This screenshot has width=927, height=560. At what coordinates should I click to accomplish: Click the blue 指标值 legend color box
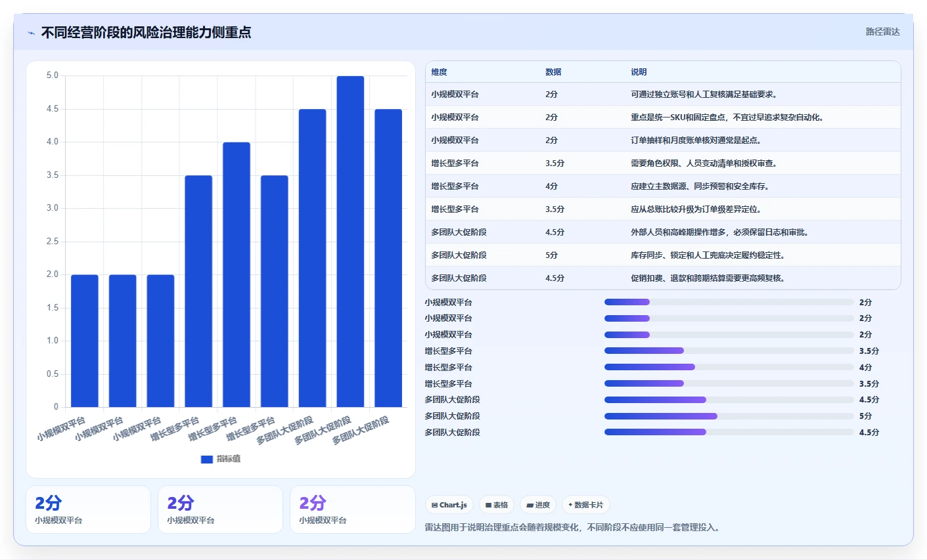click(x=207, y=459)
